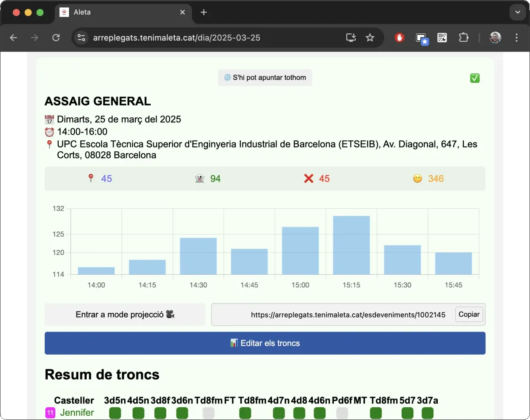
Task: Click the 3d7a column header
Action: (x=427, y=400)
